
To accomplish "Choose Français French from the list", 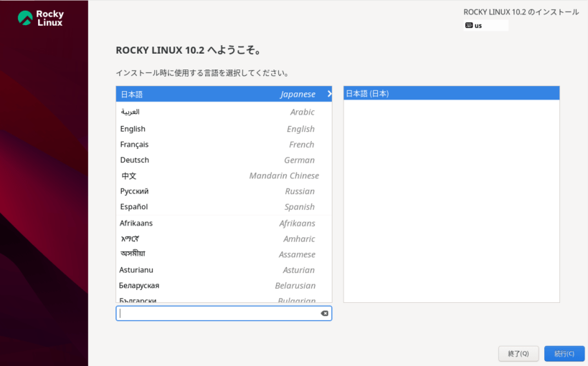I will (x=224, y=145).
